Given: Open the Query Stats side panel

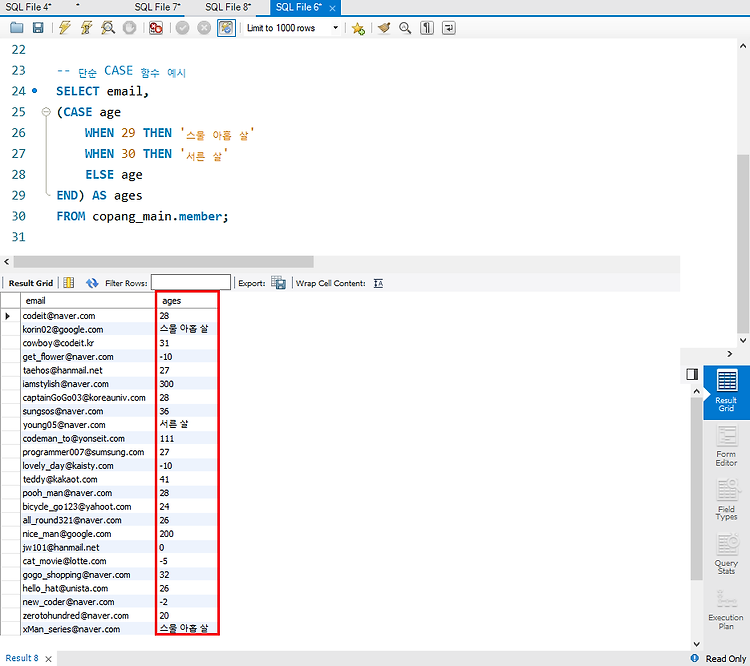Looking at the screenshot, I should [726, 554].
